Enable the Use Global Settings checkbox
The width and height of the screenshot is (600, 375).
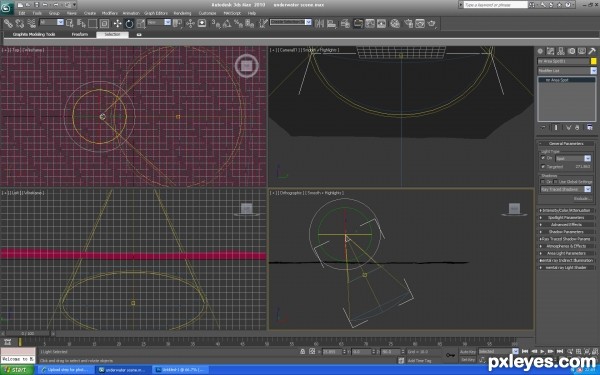pyautogui.click(x=555, y=182)
